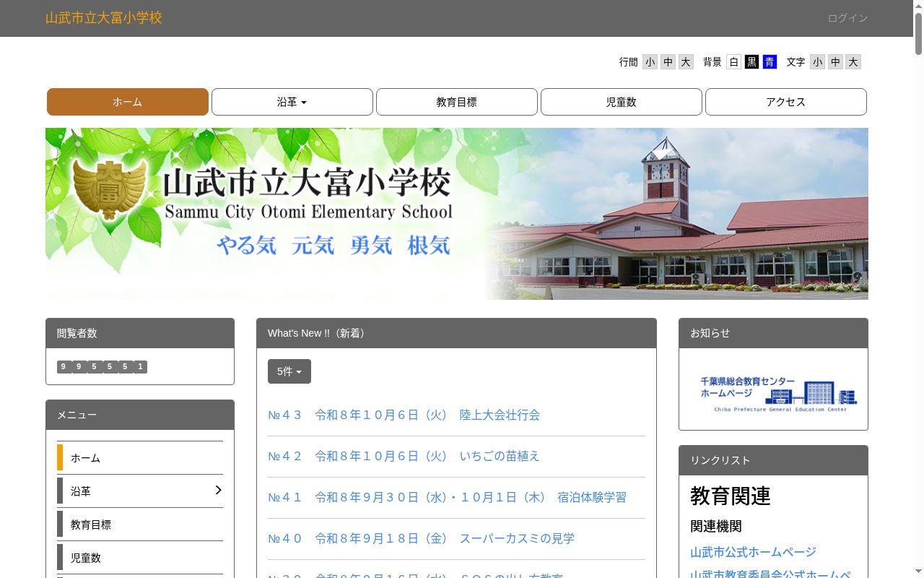Image resolution: width=924 pixels, height=578 pixels.
Task: Set font size to medium (中)
Action: point(835,62)
